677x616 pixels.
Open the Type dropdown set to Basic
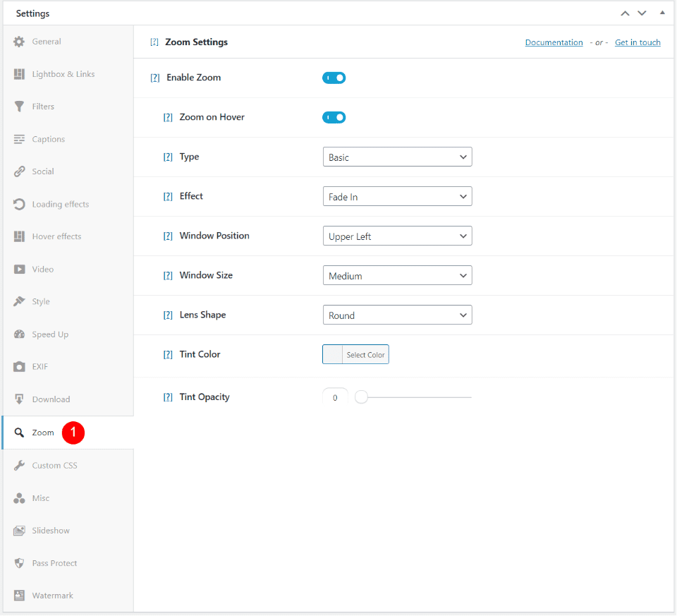coord(397,157)
